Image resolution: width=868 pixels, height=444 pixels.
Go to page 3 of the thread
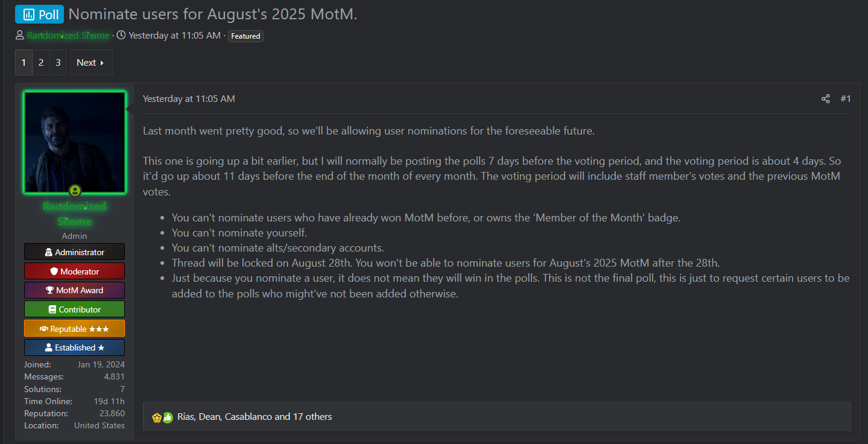[58, 63]
